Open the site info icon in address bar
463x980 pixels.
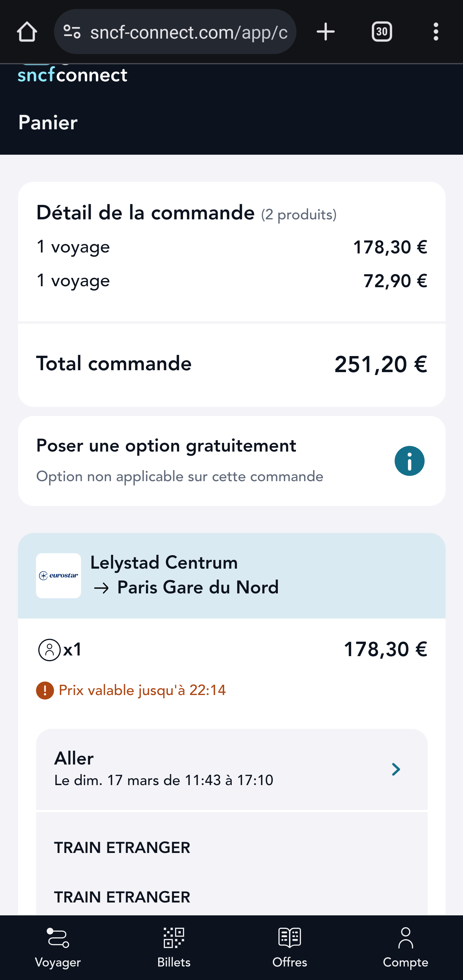pyautogui.click(x=72, y=32)
